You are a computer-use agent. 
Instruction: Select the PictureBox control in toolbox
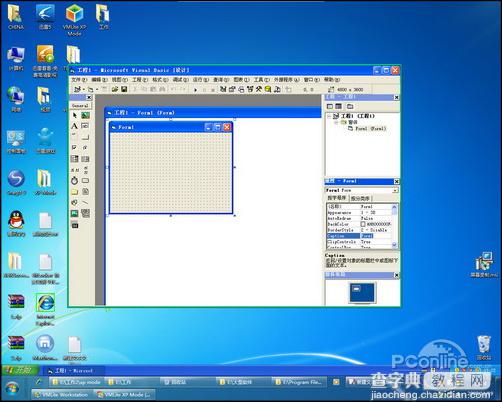(86, 115)
